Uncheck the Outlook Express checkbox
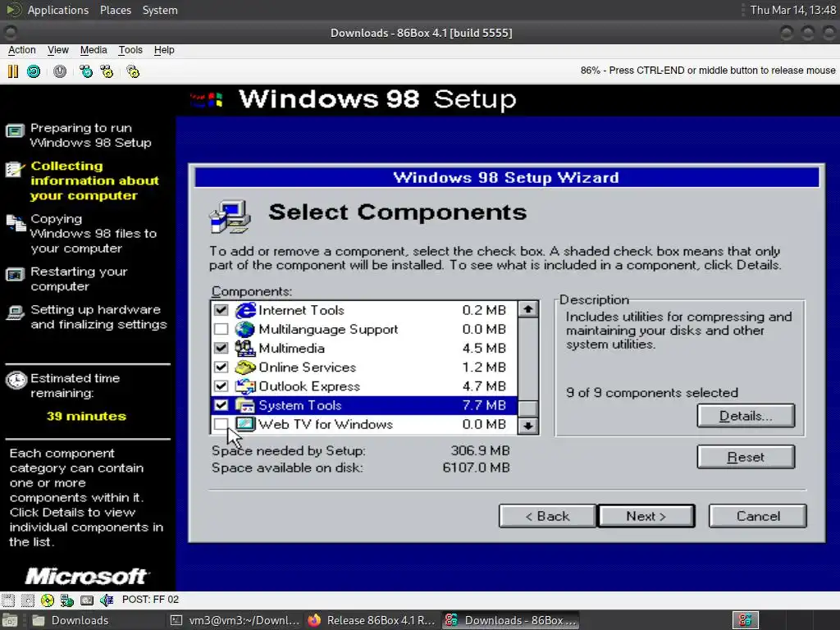Viewport: 840px width, 630px height. [x=221, y=386]
